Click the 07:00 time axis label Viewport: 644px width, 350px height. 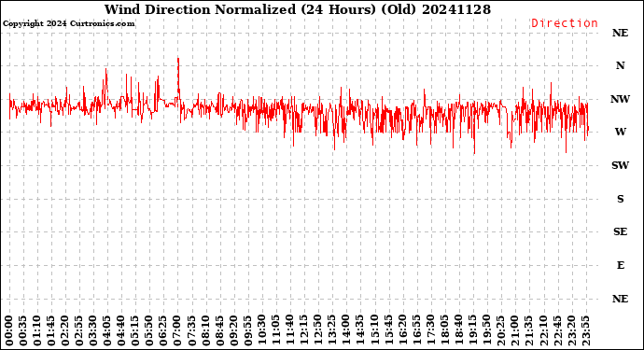[177, 331]
